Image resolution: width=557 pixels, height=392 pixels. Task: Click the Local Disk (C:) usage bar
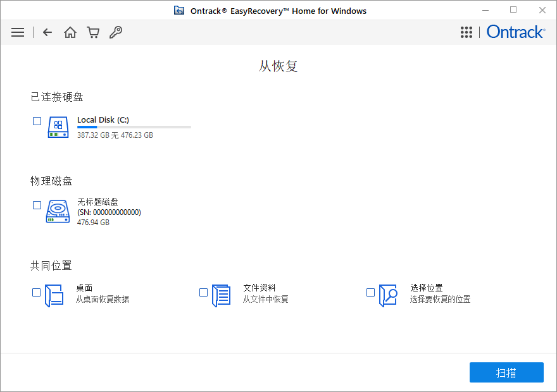tap(134, 127)
